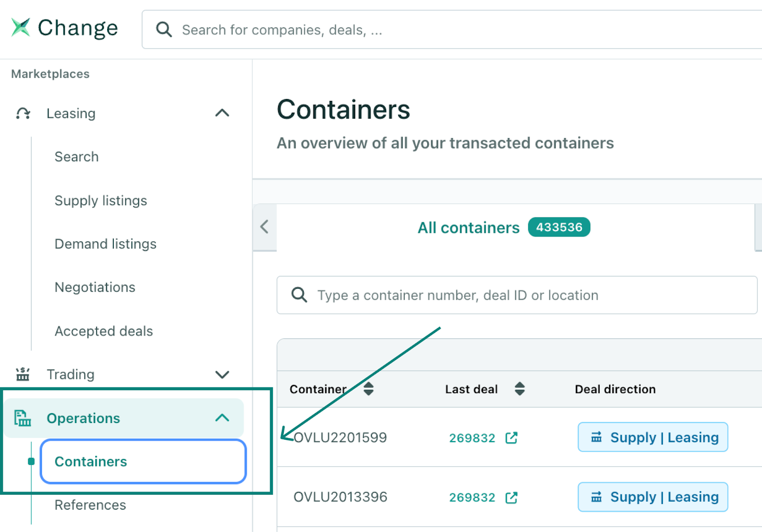762x532 pixels.
Task: Click calendar icon in second Supply | Leasing badge
Action: 597,497
